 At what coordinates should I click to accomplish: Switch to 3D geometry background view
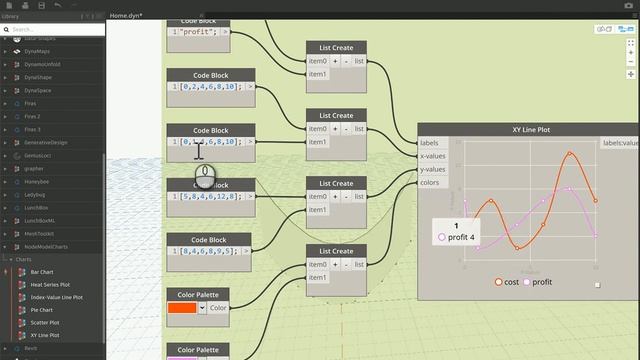coord(604,29)
